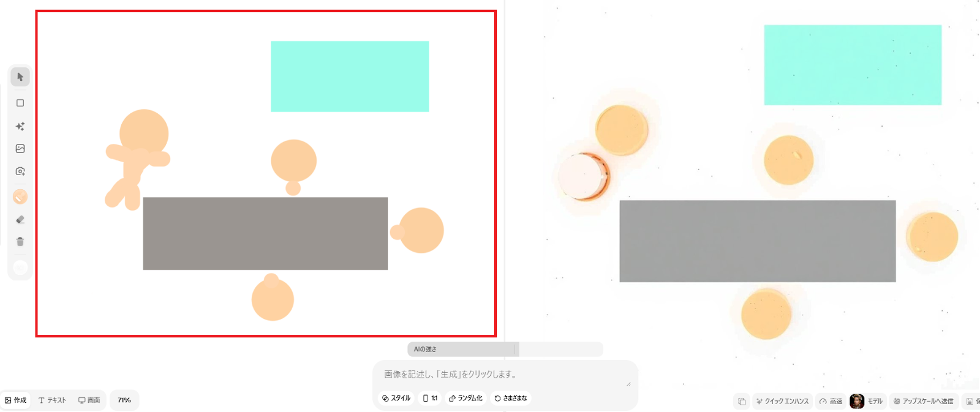Click the クイックエンハンス button

click(x=782, y=402)
